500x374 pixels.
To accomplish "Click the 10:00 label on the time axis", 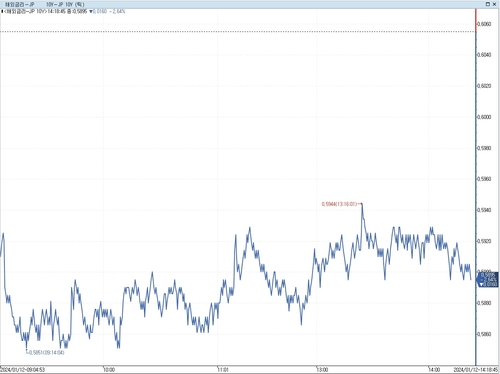I will (109, 370).
